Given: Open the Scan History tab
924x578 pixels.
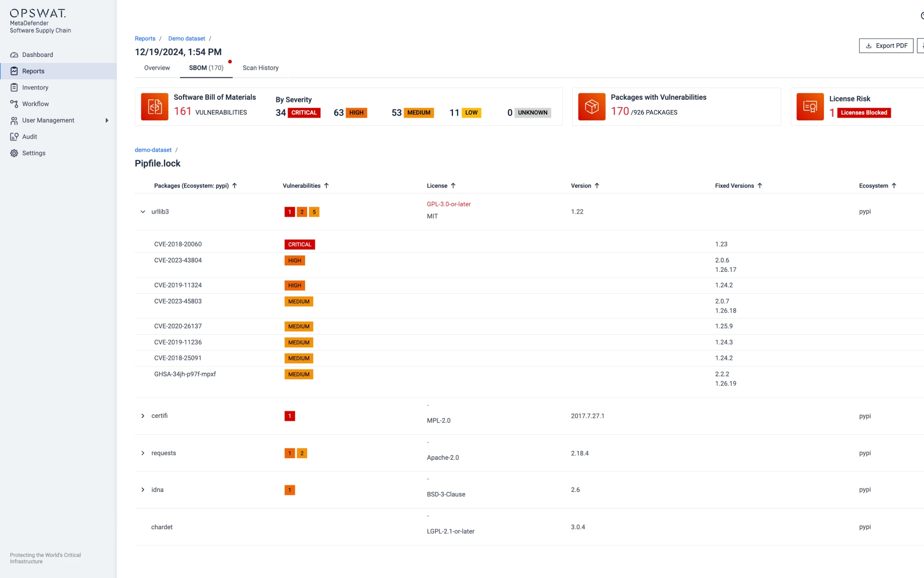Looking at the screenshot, I should point(260,68).
